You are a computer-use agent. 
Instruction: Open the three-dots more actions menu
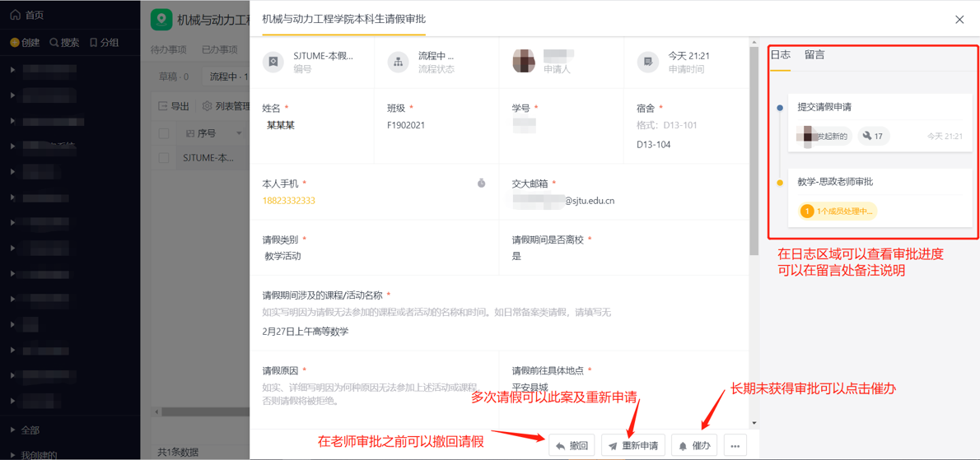point(735,445)
